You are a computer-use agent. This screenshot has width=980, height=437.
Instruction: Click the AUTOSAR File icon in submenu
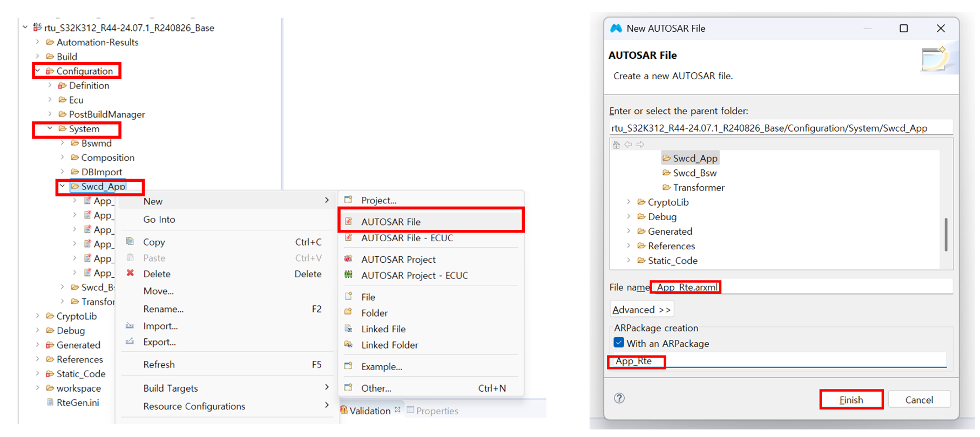click(349, 222)
